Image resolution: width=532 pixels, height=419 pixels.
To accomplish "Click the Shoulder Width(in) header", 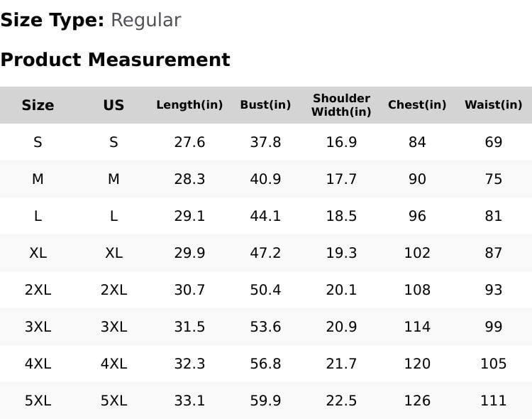I will click(341, 105).
